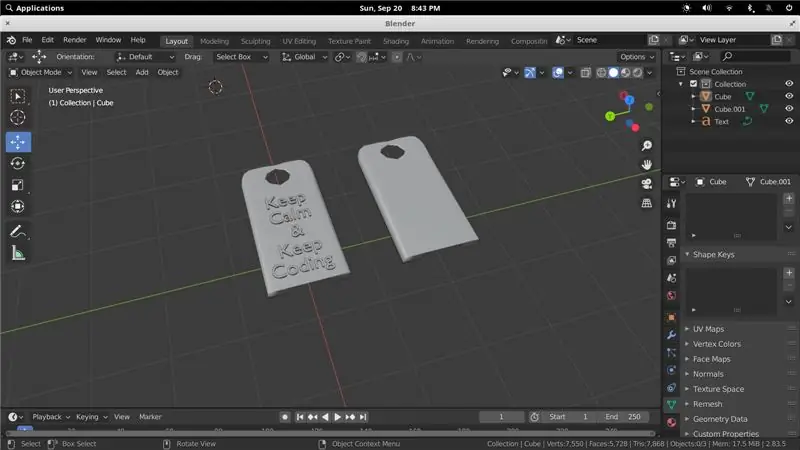800x450 pixels.
Task: Open the Options dropdown
Action: click(637, 57)
